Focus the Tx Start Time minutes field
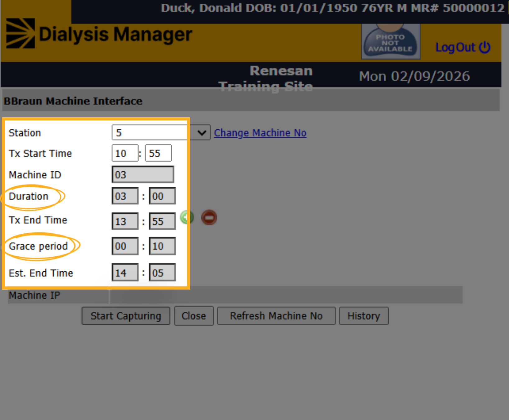The height and width of the screenshot is (420, 509). click(x=158, y=153)
